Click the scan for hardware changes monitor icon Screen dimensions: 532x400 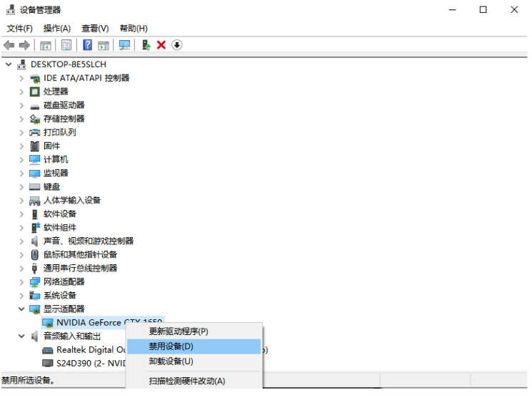[x=125, y=45]
